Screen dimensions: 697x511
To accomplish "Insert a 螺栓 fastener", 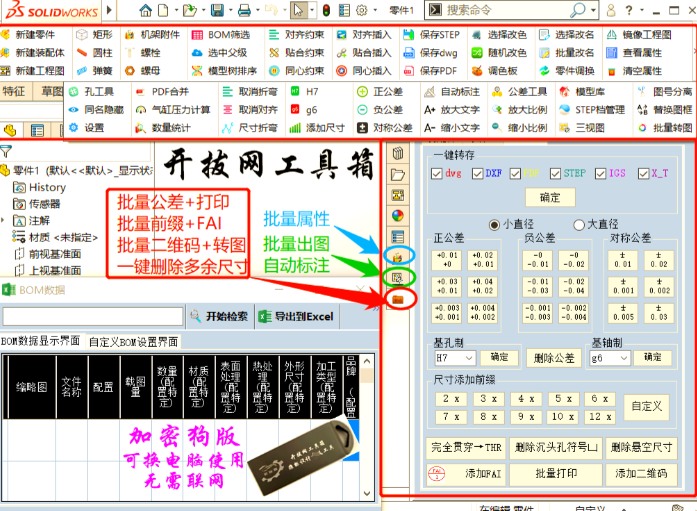I will 142,53.
